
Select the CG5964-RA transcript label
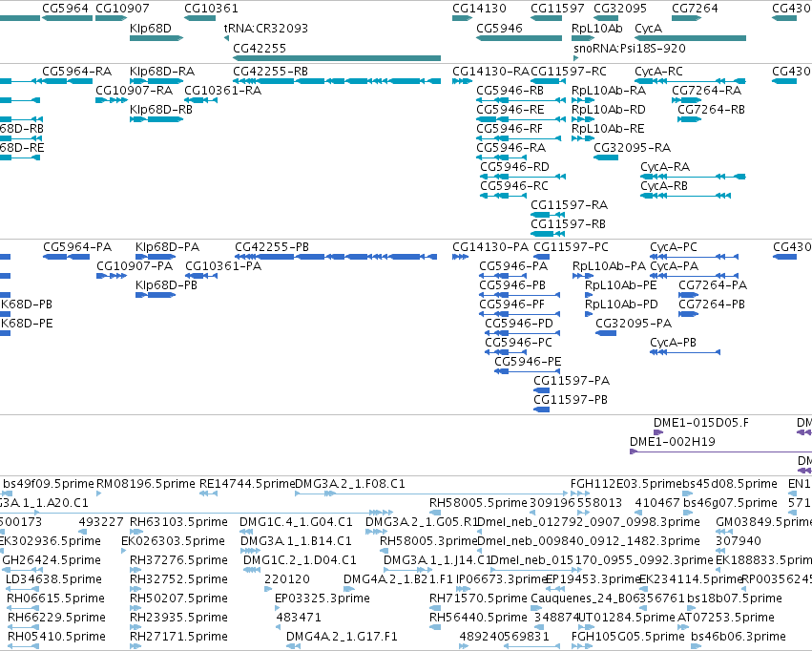(x=76, y=71)
